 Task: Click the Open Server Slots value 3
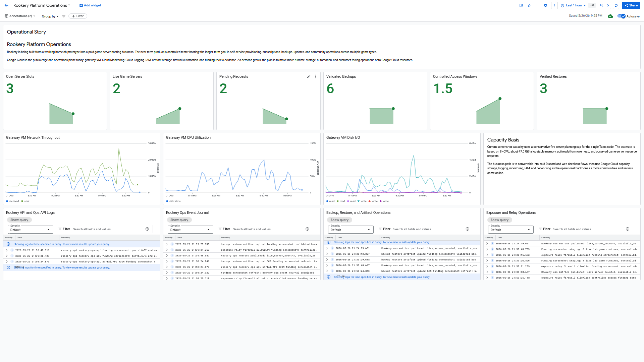10,88
